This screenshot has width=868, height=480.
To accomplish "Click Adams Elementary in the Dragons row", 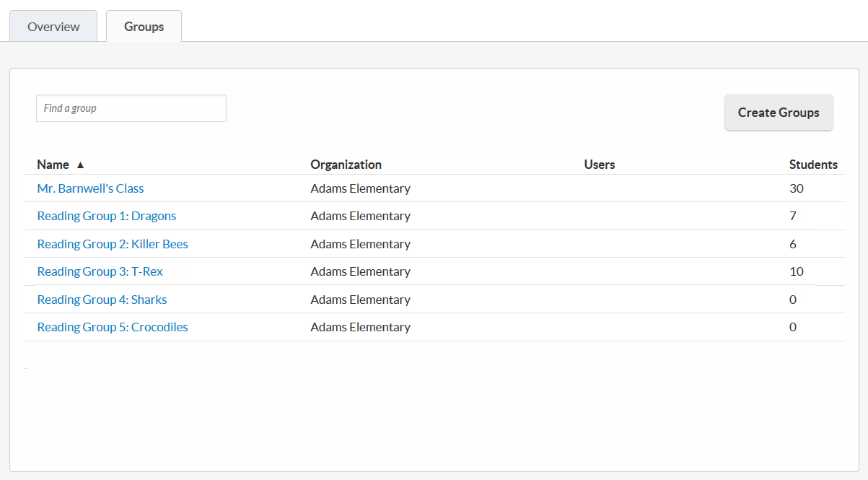I will coord(360,216).
